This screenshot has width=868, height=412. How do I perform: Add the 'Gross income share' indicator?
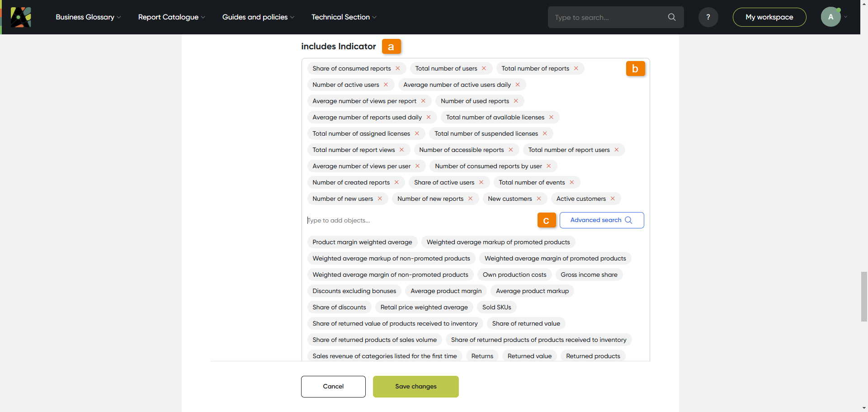coord(589,275)
